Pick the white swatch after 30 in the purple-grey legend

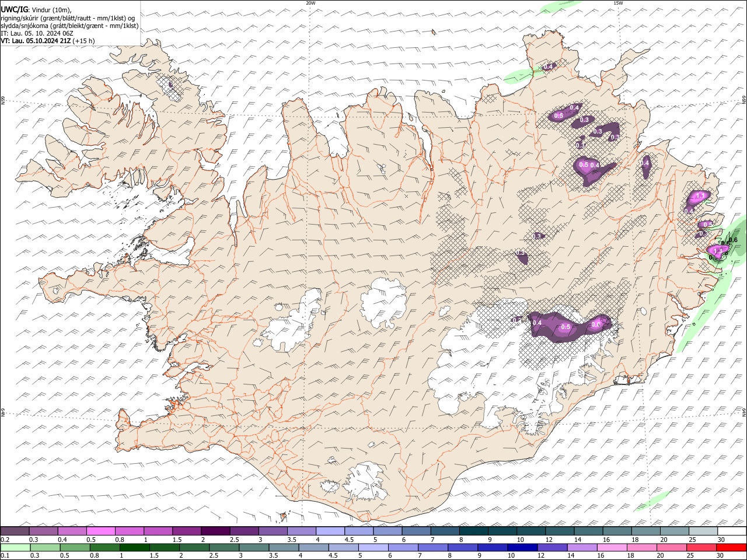tap(732, 531)
